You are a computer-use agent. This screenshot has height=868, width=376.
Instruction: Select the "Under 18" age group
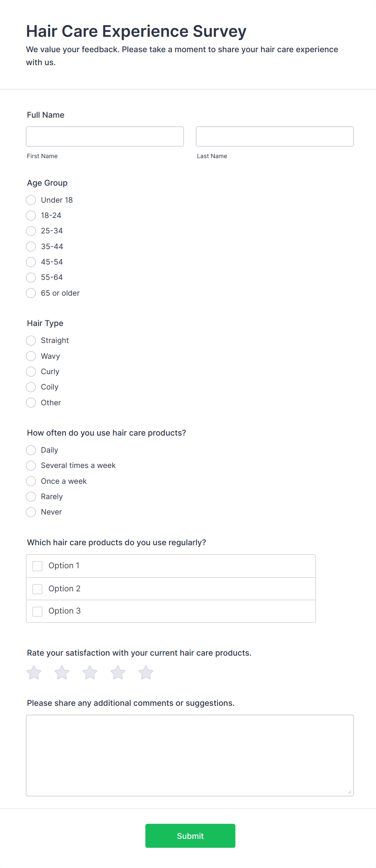pos(31,200)
